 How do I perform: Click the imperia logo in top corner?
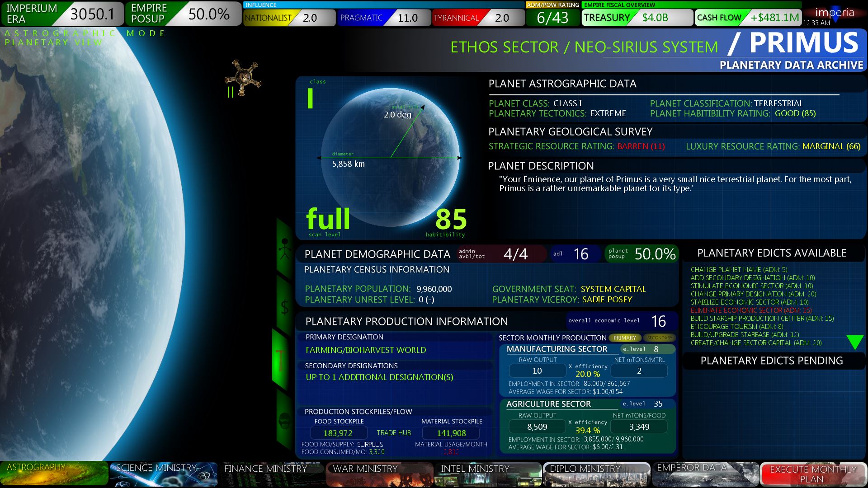[835, 13]
